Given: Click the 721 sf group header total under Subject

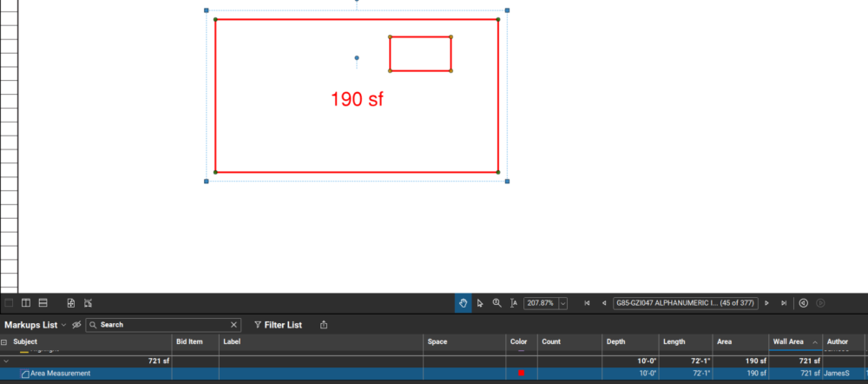Looking at the screenshot, I should (x=158, y=361).
